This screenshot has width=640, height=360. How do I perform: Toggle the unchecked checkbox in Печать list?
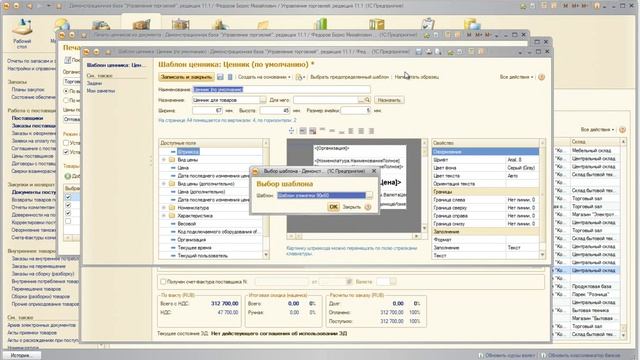pyautogui.click(x=68, y=221)
